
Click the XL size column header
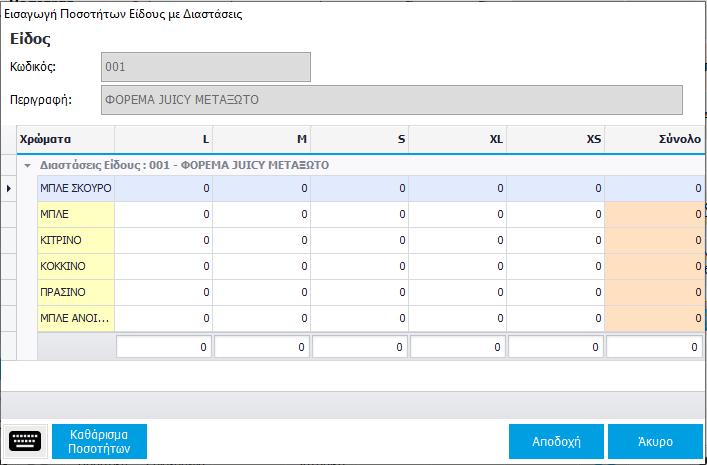pyautogui.click(x=457, y=140)
